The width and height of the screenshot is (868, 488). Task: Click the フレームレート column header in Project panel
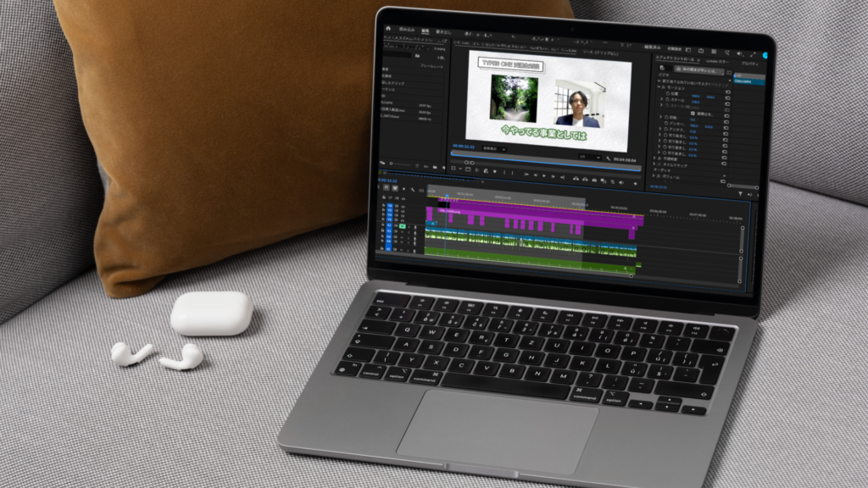(x=431, y=66)
